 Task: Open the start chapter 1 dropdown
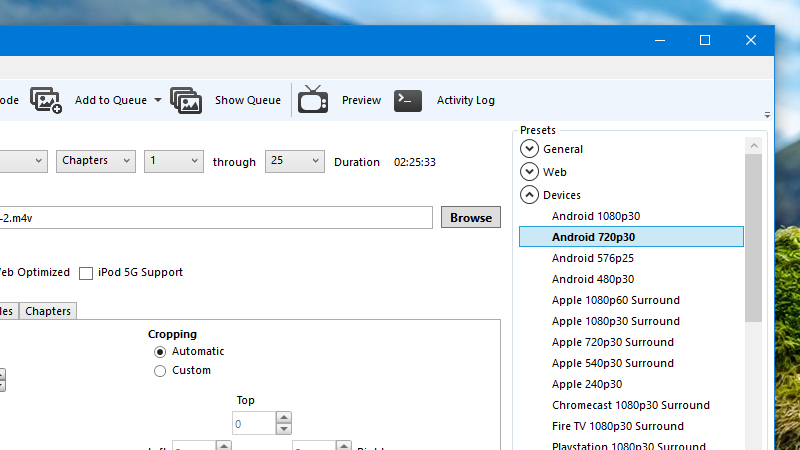(x=173, y=161)
